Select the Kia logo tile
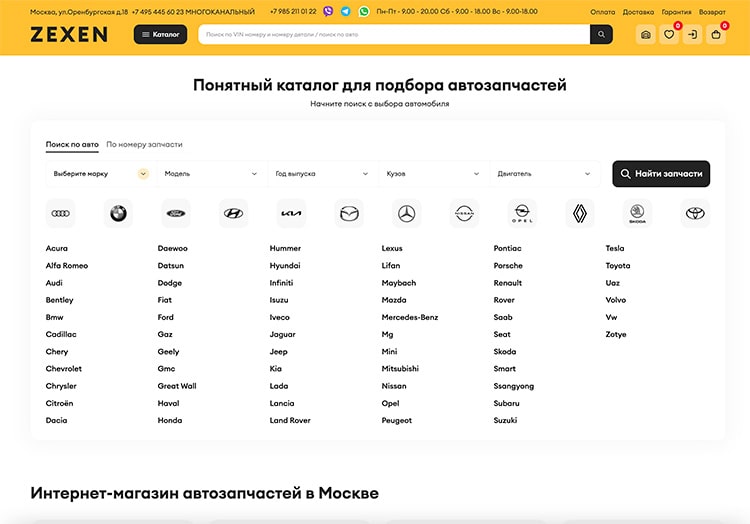The height and width of the screenshot is (524, 750). pos(291,213)
